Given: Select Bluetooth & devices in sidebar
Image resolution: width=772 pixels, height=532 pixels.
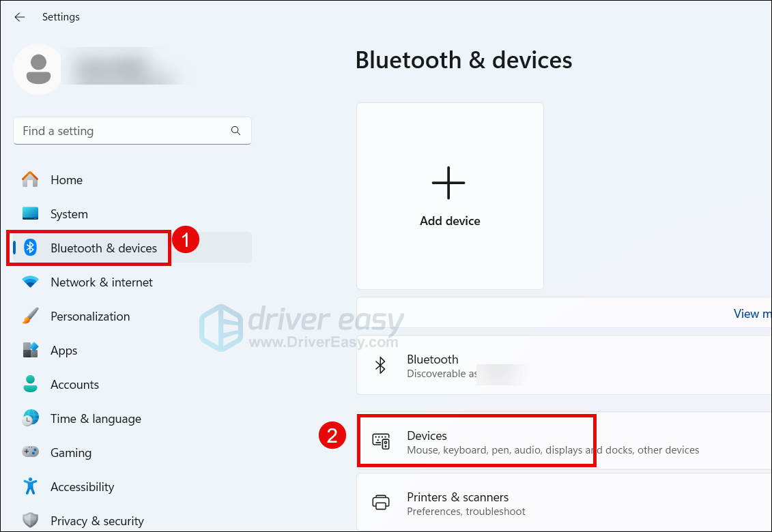Looking at the screenshot, I should (x=103, y=248).
